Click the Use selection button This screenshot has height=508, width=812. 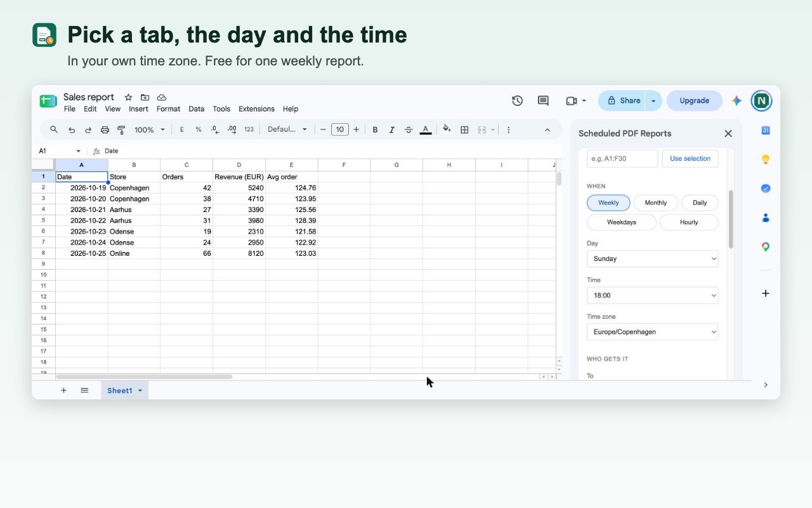pos(690,159)
